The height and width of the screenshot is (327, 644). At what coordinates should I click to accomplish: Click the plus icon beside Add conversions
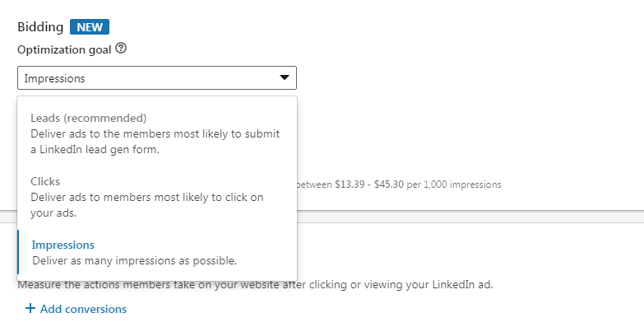[30, 309]
